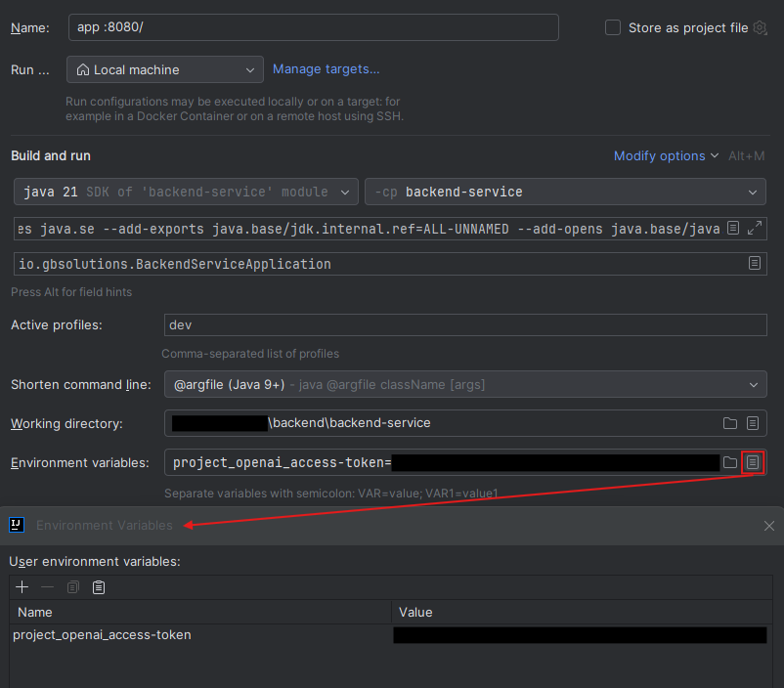
Task: Open the main class field expander
Action: [x=754, y=262]
